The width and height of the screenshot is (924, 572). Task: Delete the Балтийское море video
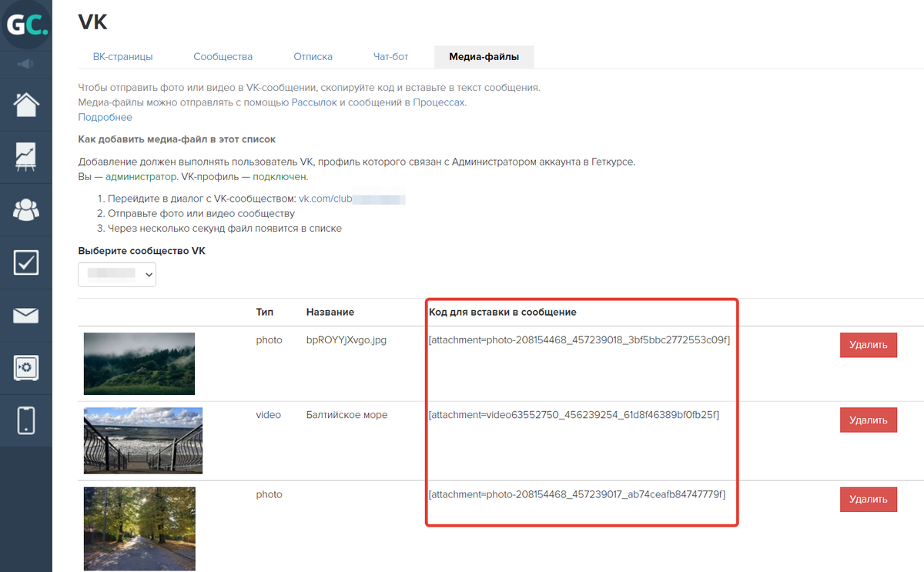(869, 420)
